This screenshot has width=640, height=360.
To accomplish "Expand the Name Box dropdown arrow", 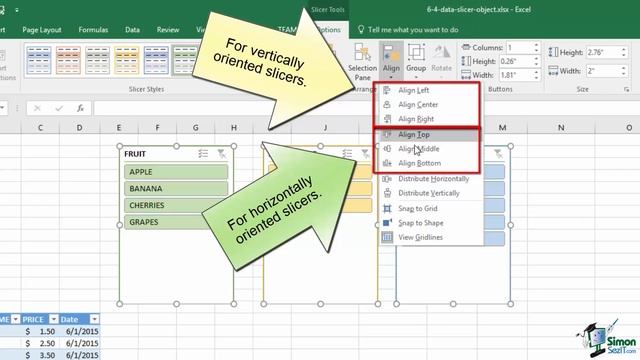I will 2,108.
